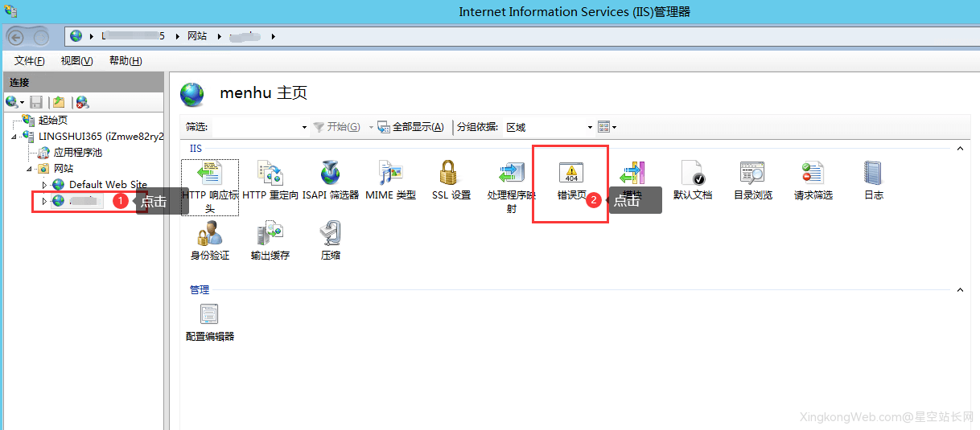Click the forward navigation arrow

pos(40,36)
